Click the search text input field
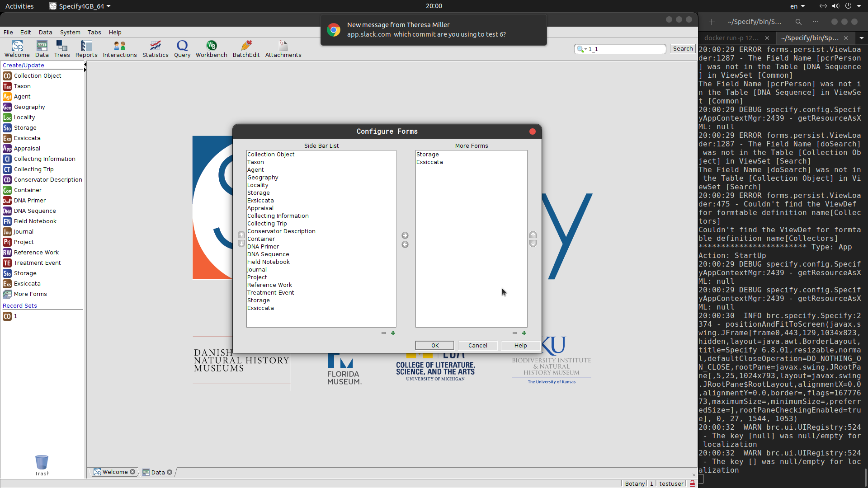This screenshot has height=488, width=868. tap(626, 49)
